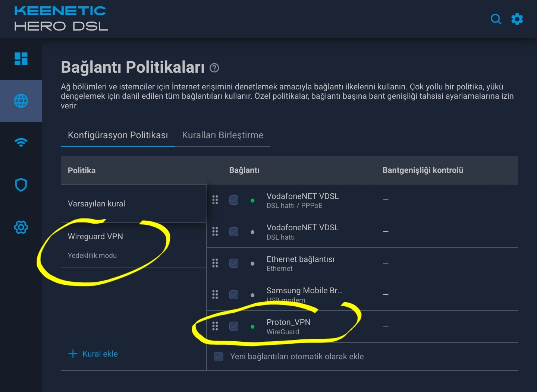The height and width of the screenshot is (392, 537).
Task: Click the Bağlantı Politikaları page title
Action: (133, 67)
